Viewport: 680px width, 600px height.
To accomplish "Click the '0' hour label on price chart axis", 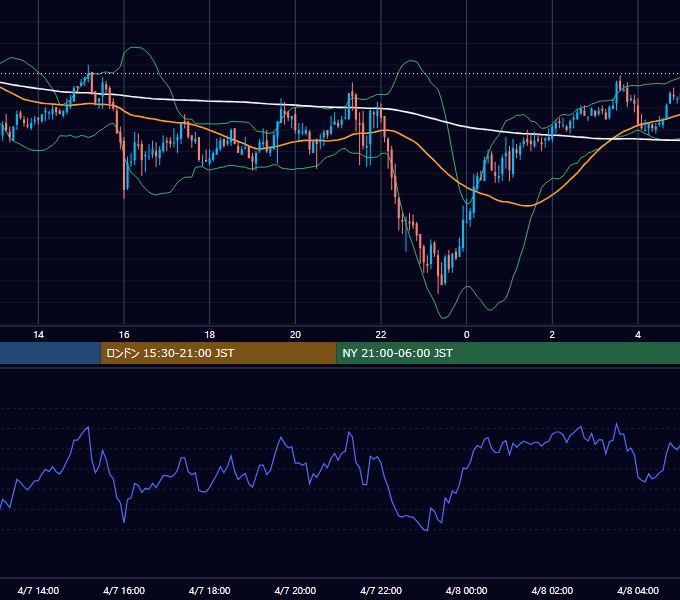I will (x=467, y=335).
